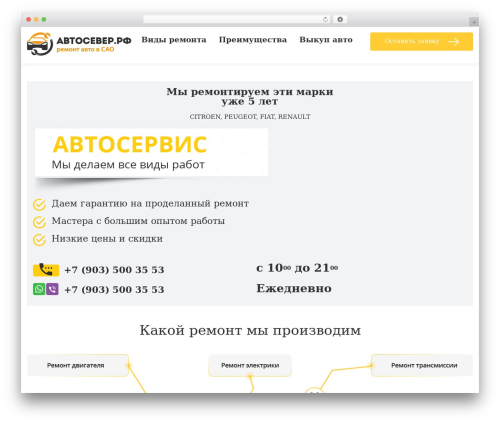Open a new tab with plus icon
500x423 pixels.
pyautogui.click(x=474, y=22)
